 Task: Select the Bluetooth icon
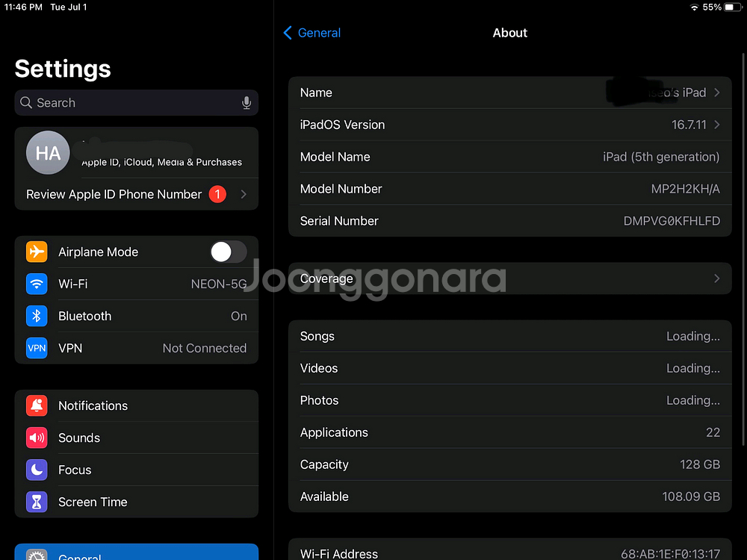pos(37,316)
